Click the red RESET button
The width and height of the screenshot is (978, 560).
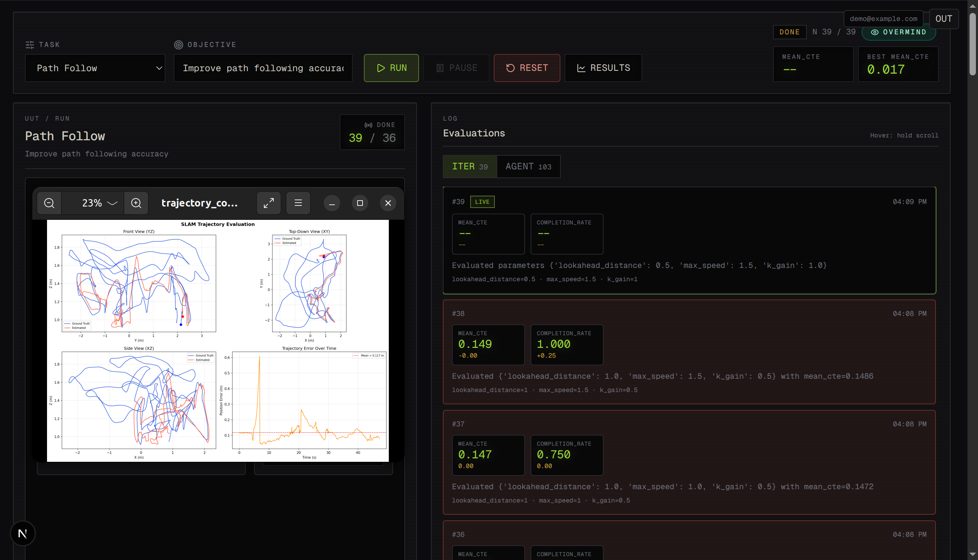[526, 68]
